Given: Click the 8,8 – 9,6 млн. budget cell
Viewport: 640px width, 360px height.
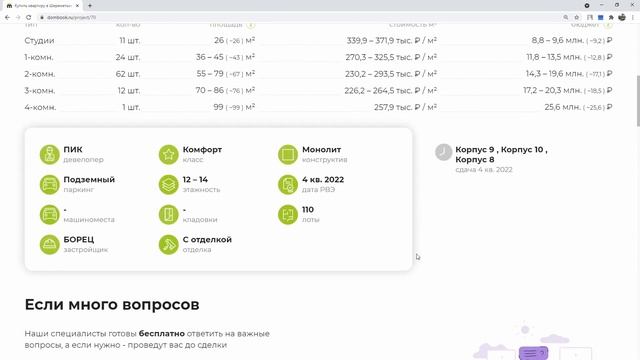Looking at the screenshot, I should click(x=572, y=40).
